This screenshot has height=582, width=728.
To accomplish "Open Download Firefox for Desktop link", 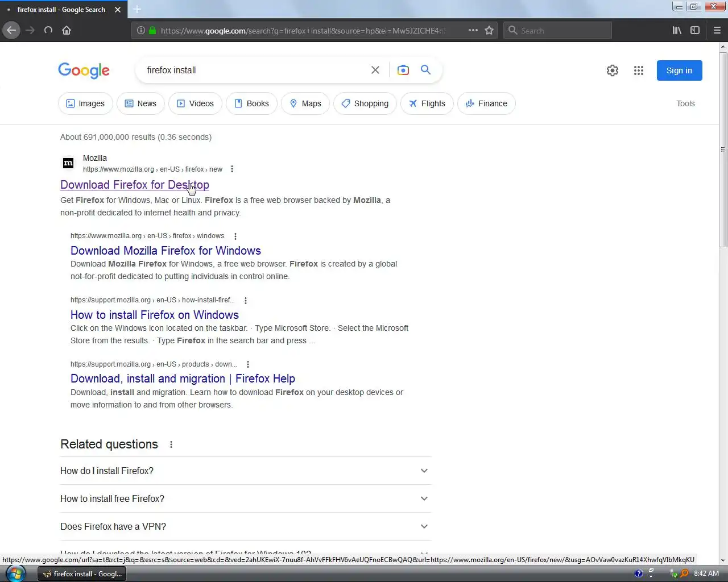I will click(135, 185).
